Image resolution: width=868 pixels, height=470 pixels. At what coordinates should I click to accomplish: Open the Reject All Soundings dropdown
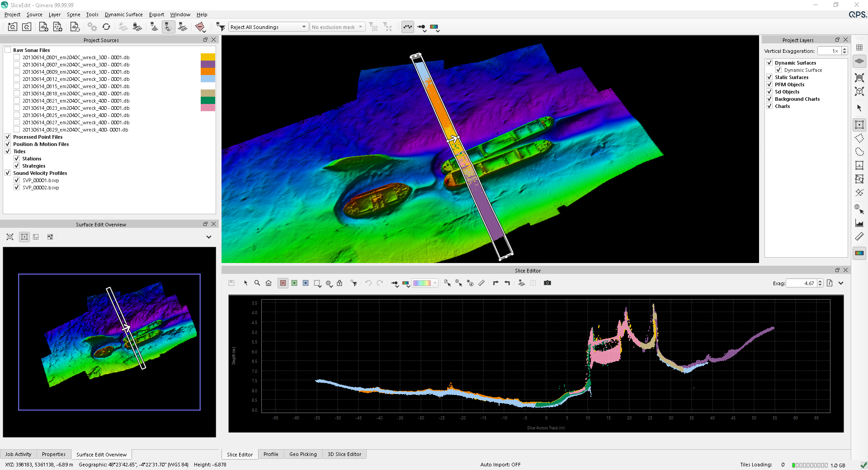pos(268,27)
